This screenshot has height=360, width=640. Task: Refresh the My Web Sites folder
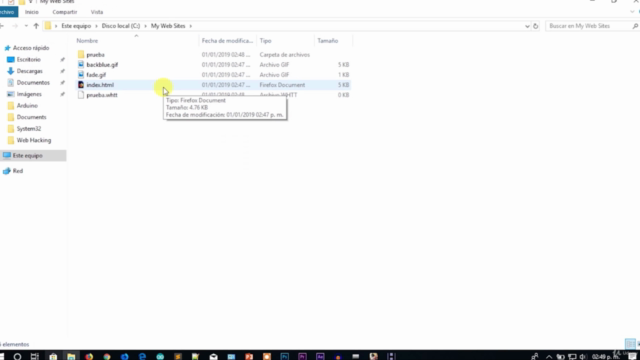[536, 26]
